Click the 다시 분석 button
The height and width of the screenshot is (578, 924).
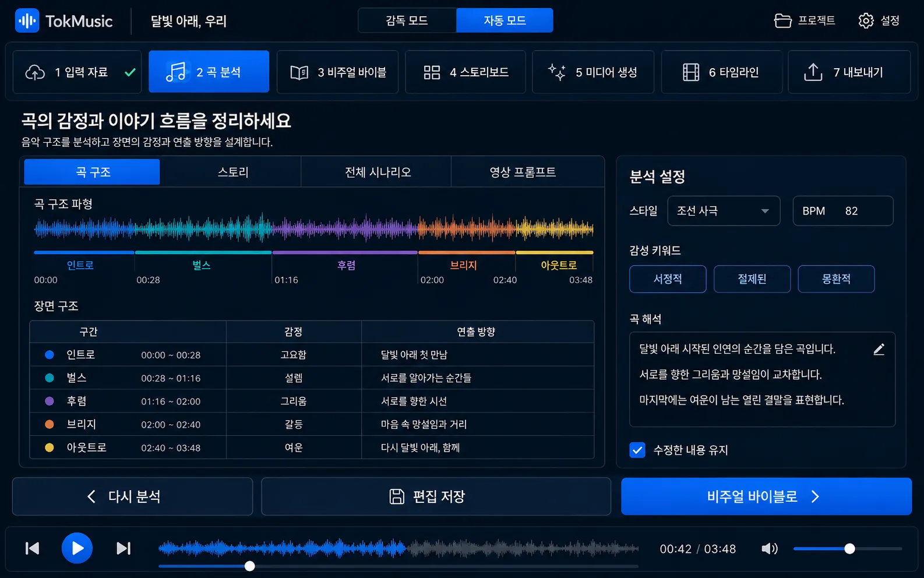[132, 496]
